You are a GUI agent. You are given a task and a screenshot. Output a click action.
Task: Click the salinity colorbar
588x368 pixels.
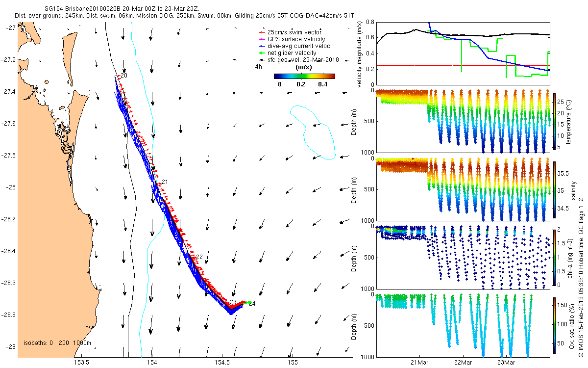(554, 189)
